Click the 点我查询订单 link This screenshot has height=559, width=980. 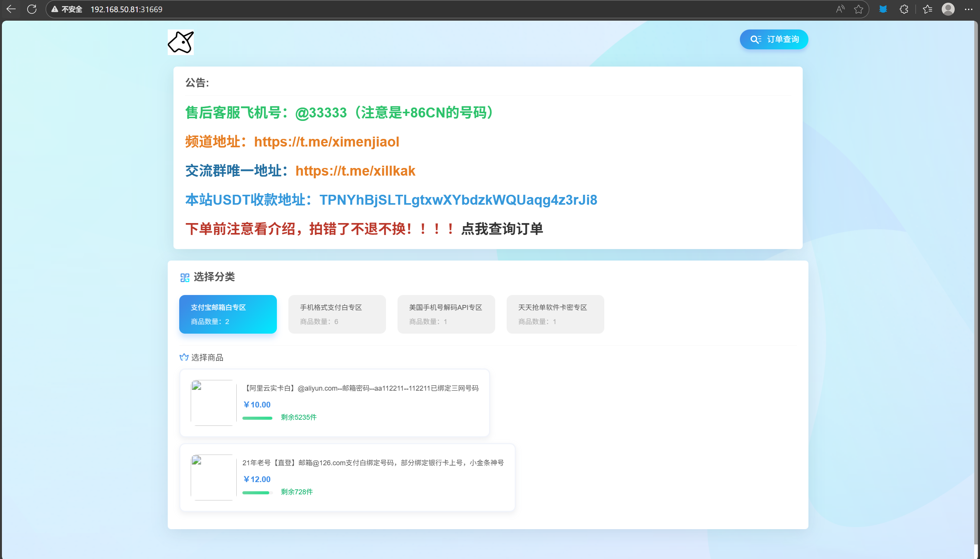(502, 229)
